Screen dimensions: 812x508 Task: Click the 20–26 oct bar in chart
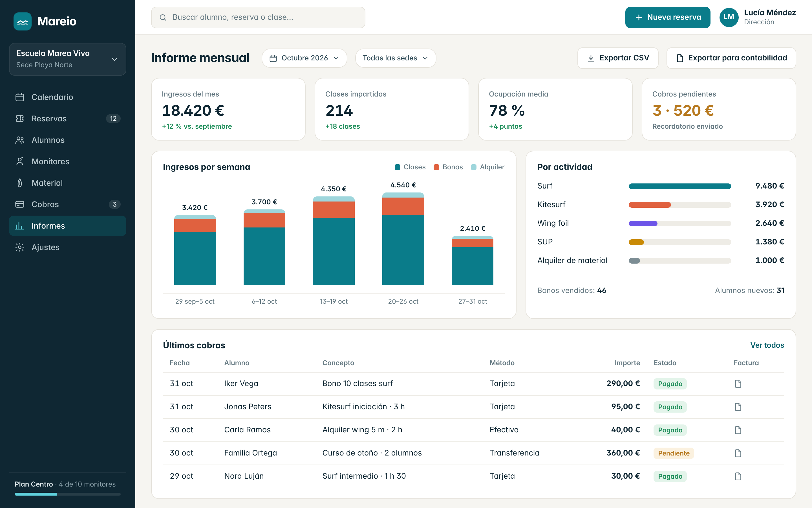click(x=403, y=239)
